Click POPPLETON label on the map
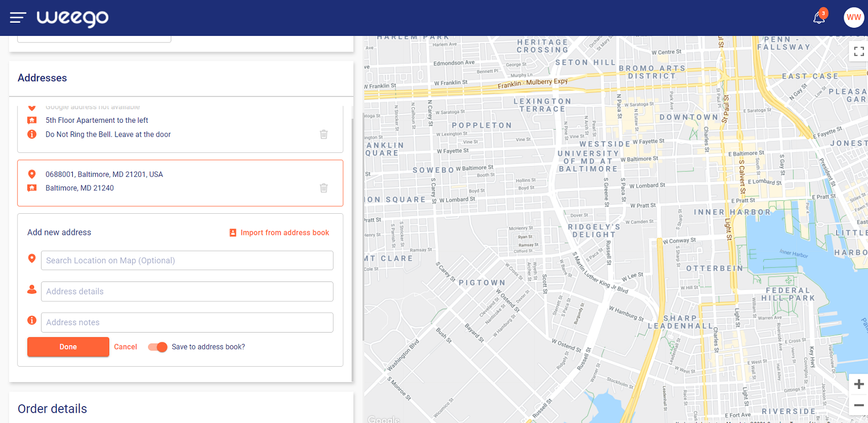This screenshot has height=423, width=868. pyautogui.click(x=482, y=125)
